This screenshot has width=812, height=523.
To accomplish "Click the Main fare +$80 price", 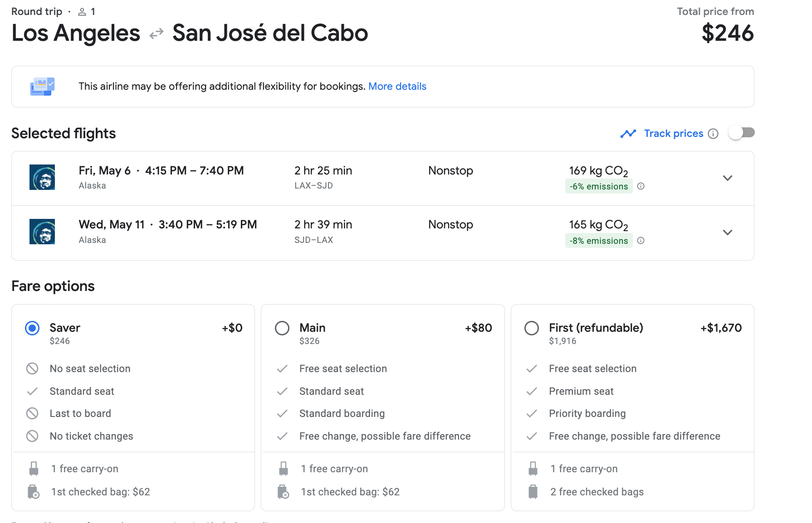I will pos(478,328).
